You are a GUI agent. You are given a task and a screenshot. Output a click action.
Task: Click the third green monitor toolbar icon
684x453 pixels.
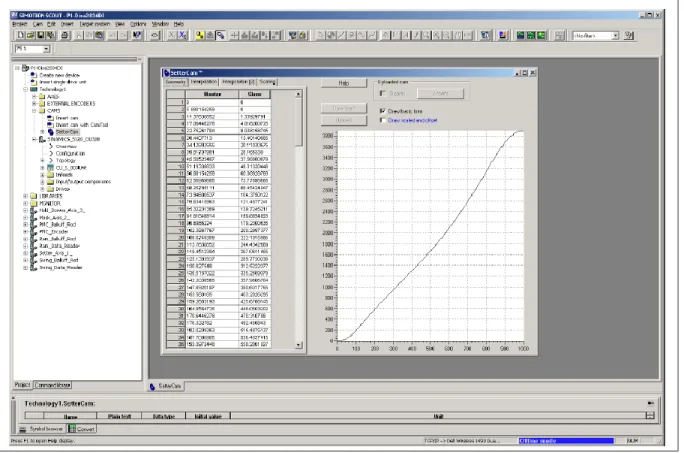[x=541, y=35]
